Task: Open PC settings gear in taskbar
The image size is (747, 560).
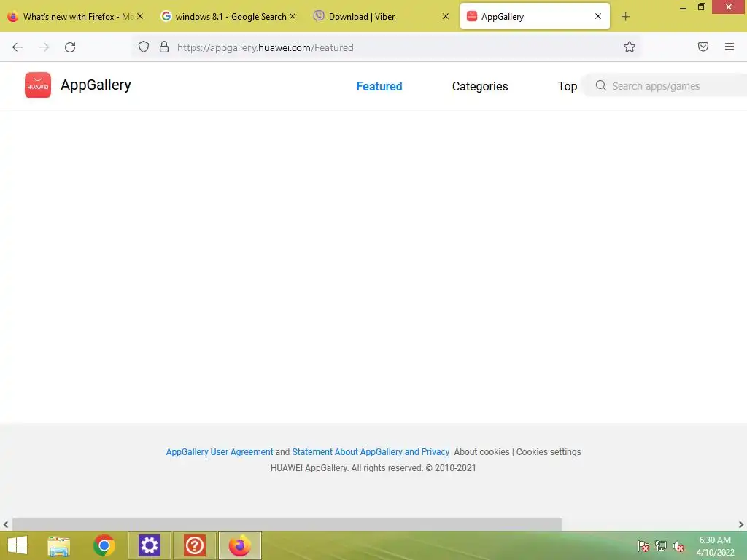Action: (x=149, y=545)
